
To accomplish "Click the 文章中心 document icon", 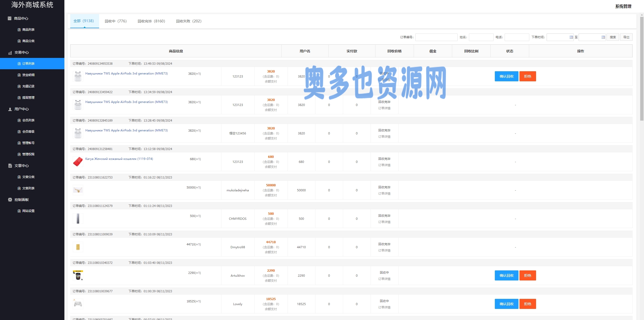I will (10, 166).
